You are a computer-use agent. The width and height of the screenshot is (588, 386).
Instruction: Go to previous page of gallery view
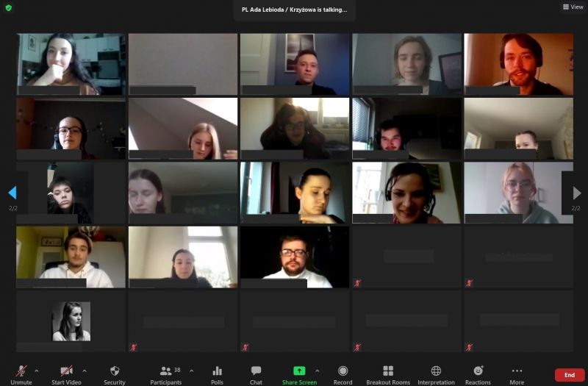point(12,193)
